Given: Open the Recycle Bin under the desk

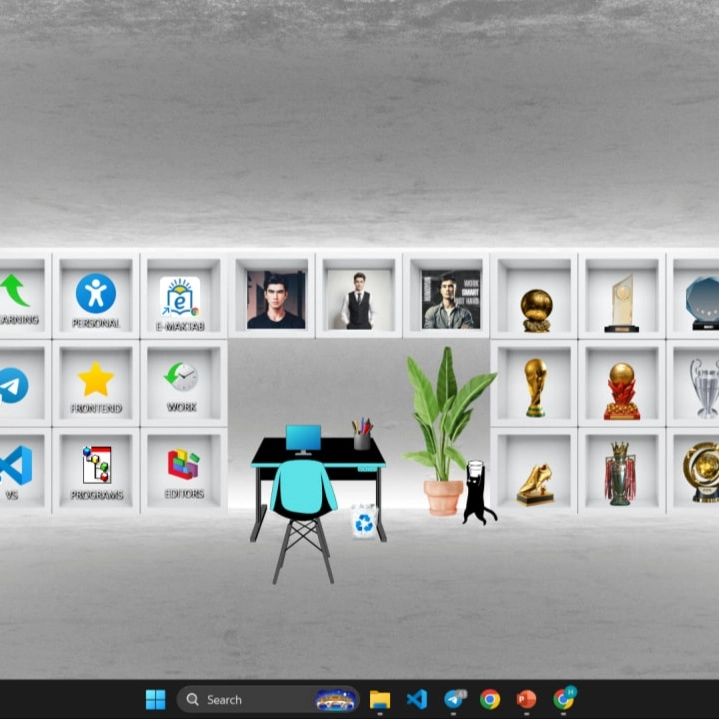Looking at the screenshot, I should click(365, 521).
